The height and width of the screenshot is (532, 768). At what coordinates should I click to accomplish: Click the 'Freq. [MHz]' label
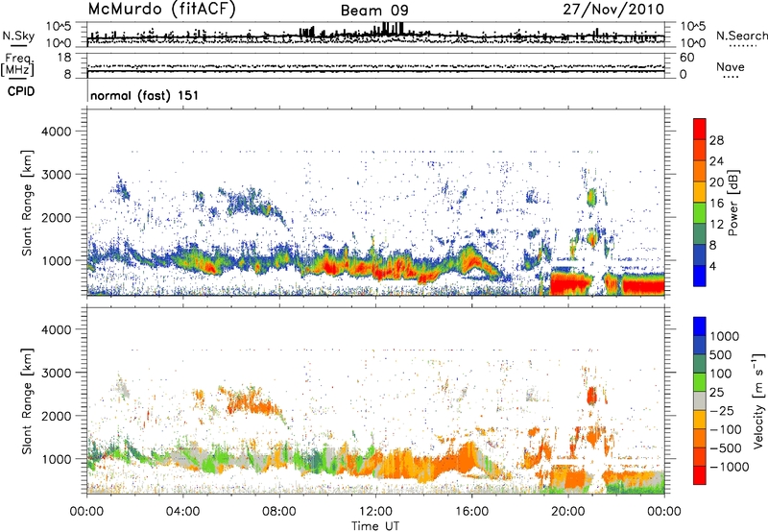point(17,65)
